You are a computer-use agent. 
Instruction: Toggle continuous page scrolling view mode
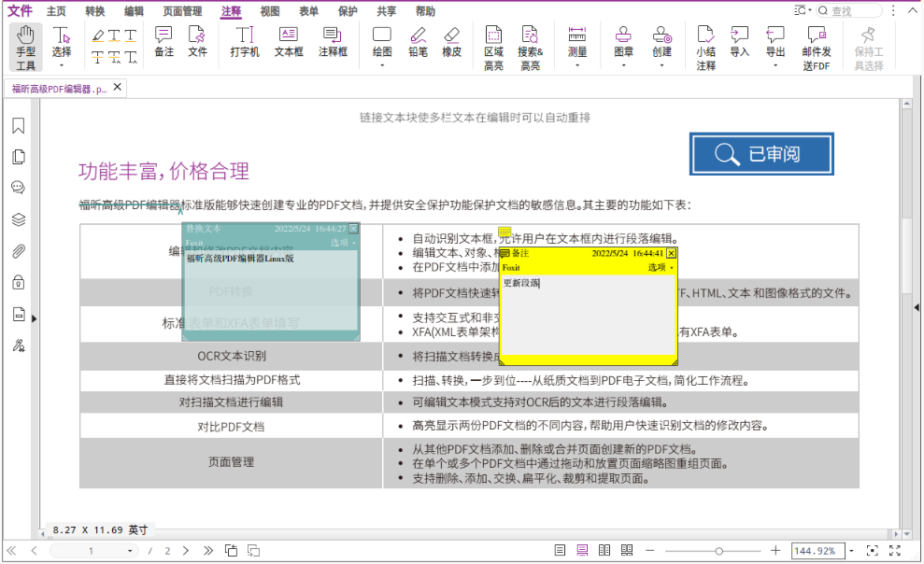click(x=581, y=550)
